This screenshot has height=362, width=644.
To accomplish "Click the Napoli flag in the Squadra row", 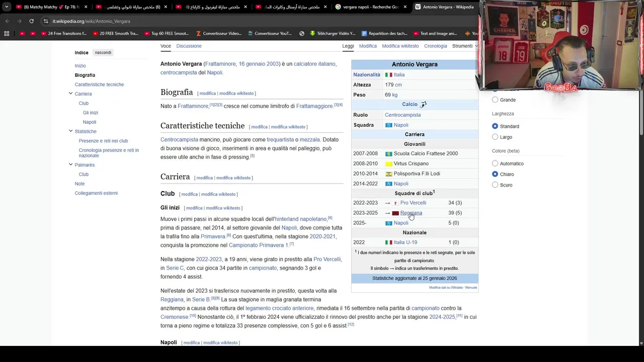I will pos(388,125).
